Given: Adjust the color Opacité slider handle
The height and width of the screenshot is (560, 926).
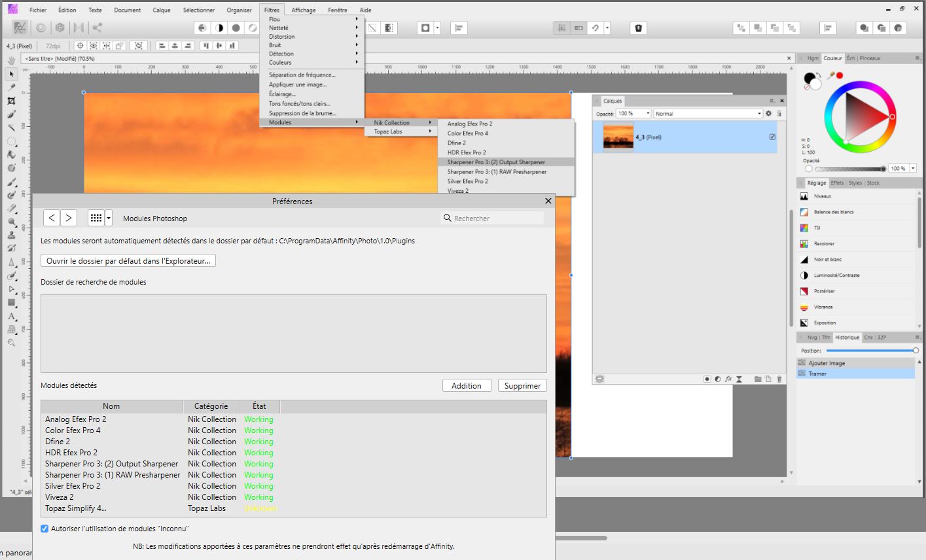Looking at the screenshot, I should click(x=883, y=169).
